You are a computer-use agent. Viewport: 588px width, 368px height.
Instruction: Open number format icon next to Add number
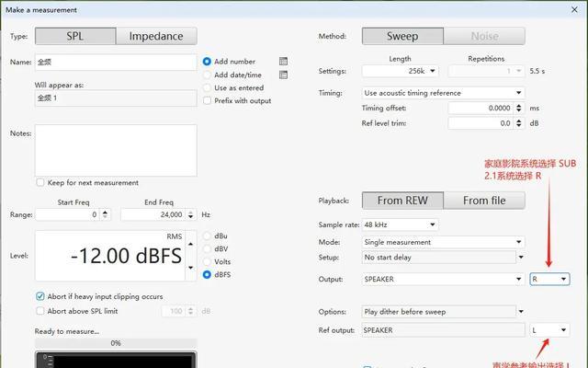(x=284, y=62)
